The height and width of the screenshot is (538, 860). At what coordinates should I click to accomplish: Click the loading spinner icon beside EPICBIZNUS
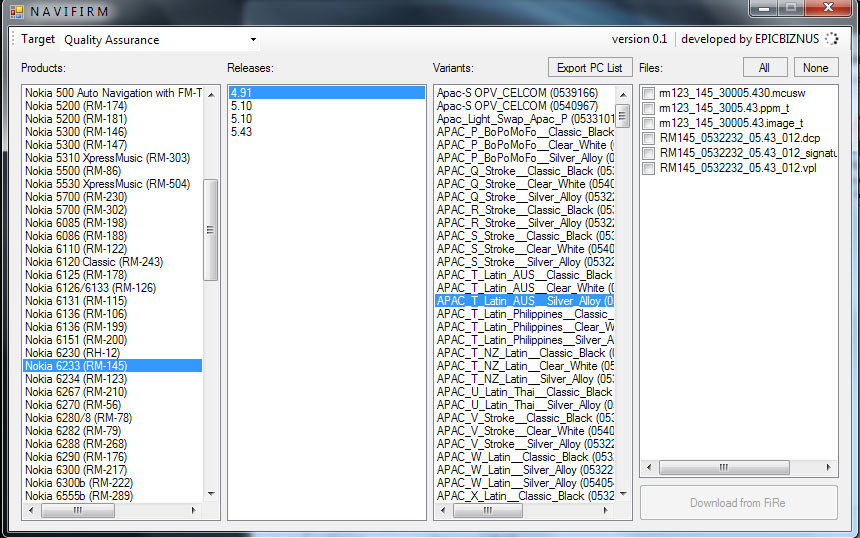pos(832,39)
